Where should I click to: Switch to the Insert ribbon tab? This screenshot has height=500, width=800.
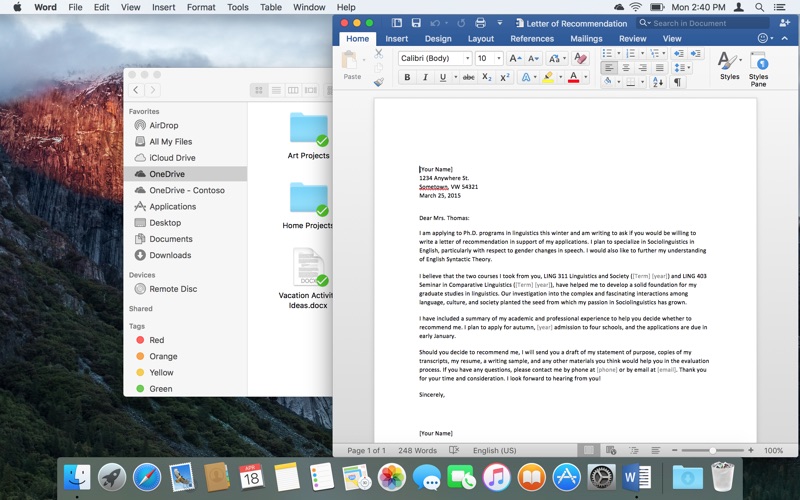396,39
